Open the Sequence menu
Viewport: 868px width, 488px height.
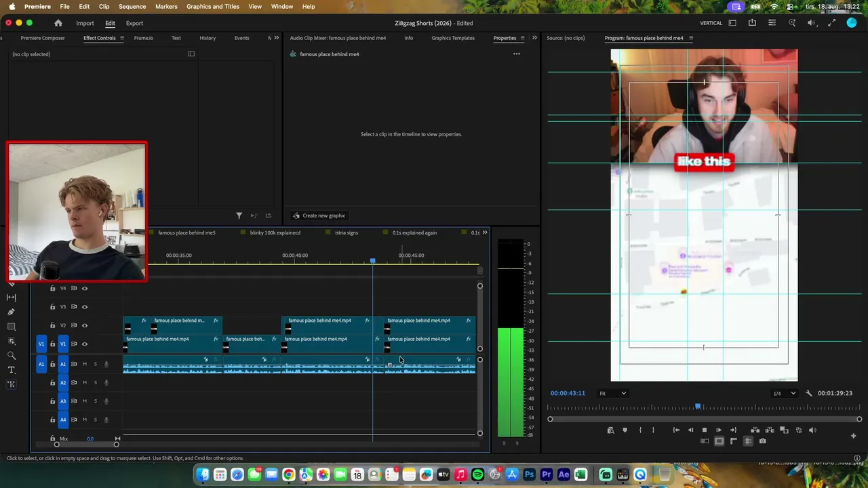coord(132,7)
